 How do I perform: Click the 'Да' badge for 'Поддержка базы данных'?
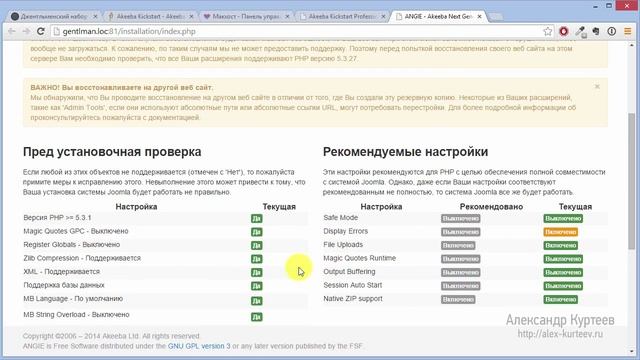point(257,286)
